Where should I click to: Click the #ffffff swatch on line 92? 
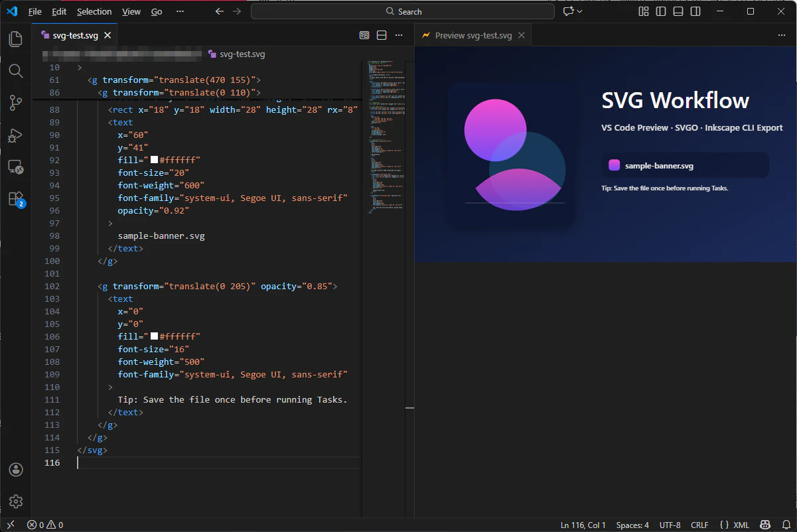pyautogui.click(x=154, y=160)
